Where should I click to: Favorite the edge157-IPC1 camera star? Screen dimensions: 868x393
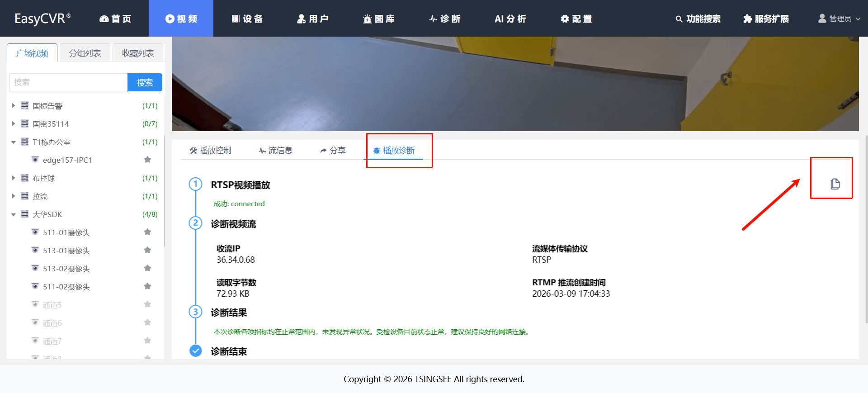click(147, 160)
